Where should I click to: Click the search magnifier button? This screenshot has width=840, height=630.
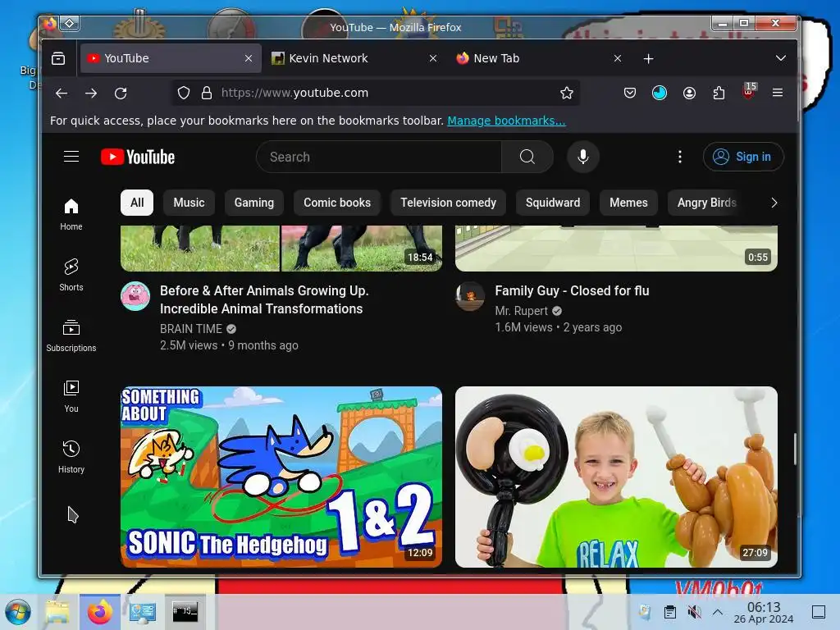527,157
